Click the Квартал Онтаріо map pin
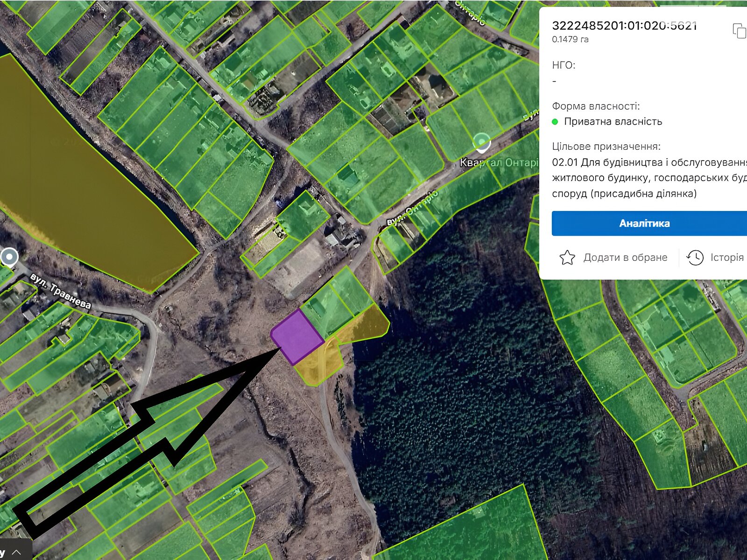 [x=481, y=143]
